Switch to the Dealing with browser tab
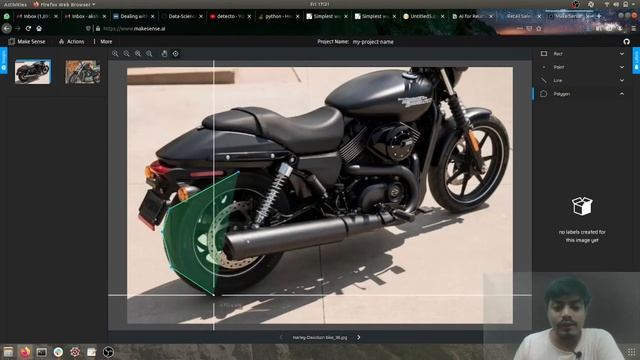 point(133,16)
